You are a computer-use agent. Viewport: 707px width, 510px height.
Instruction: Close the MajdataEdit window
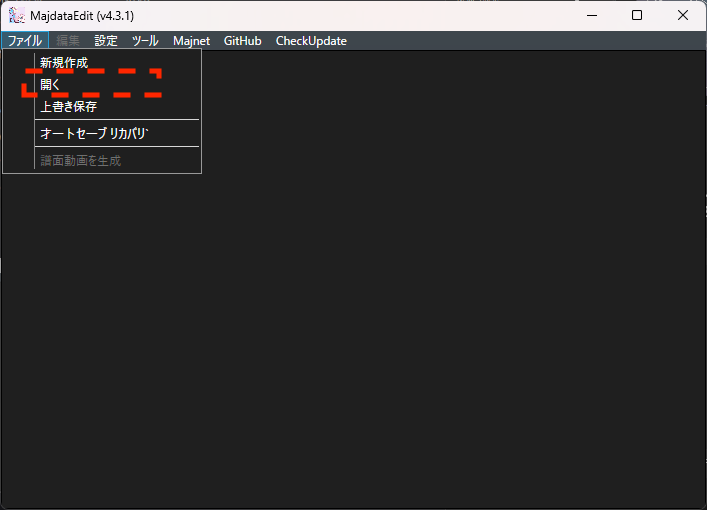tap(683, 16)
